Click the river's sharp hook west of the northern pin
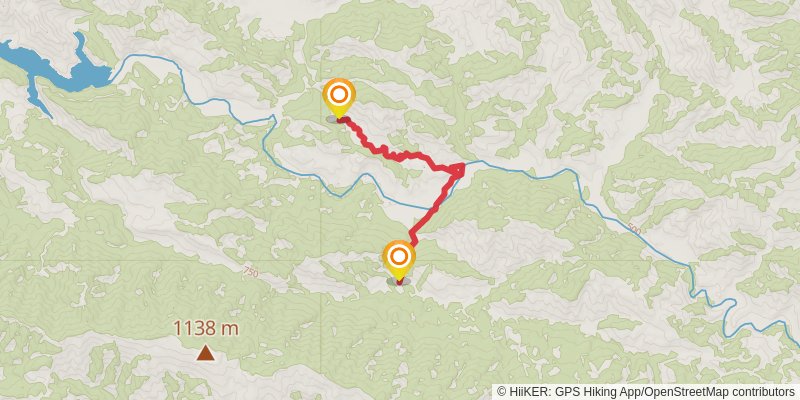The height and width of the screenshot is (400, 800). point(273,119)
